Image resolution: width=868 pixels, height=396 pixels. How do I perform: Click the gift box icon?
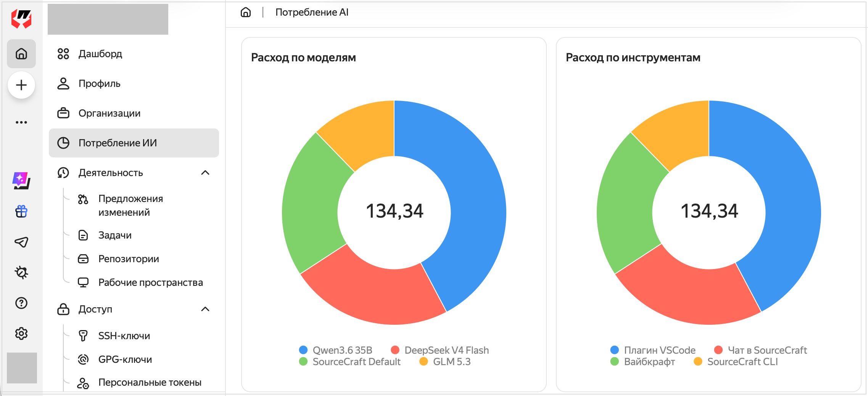pos(21,211)
